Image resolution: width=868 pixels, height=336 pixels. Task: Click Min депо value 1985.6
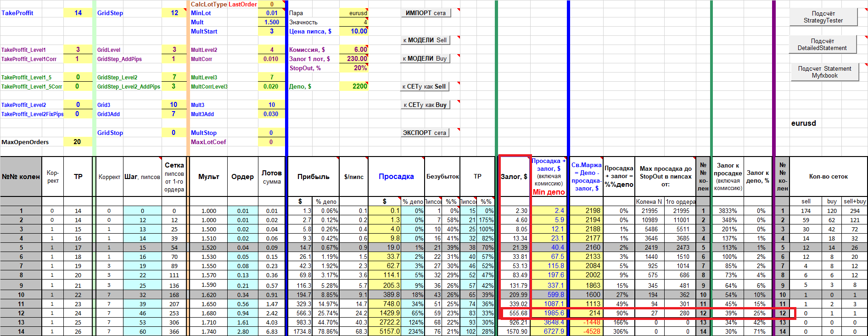pos(549,313)
